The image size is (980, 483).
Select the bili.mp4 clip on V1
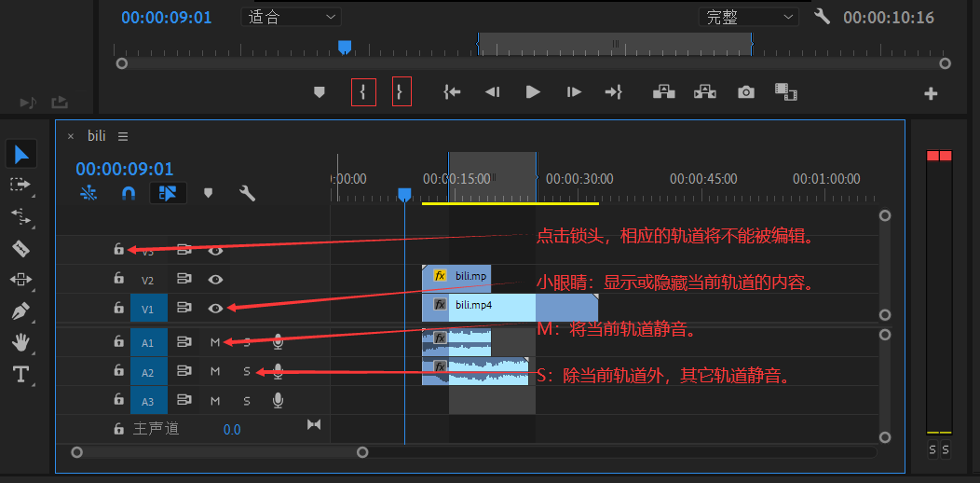coord(510,308)
